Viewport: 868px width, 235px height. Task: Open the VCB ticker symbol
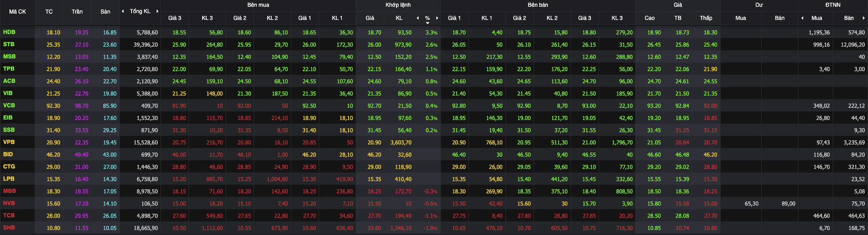9,106
